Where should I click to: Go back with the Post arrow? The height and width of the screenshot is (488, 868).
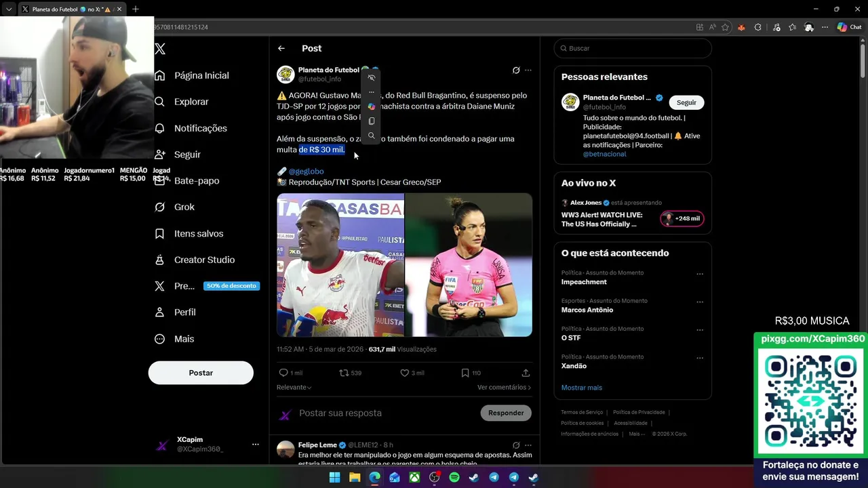coord(281,48)
